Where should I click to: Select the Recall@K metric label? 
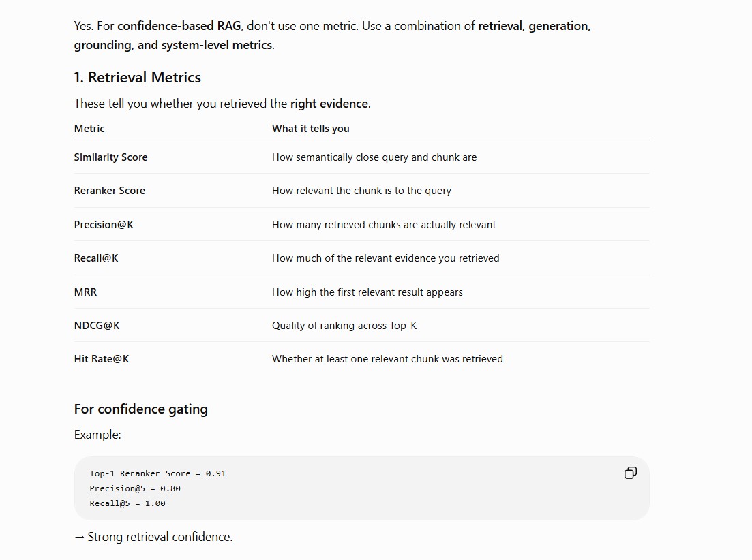[96, 258]
